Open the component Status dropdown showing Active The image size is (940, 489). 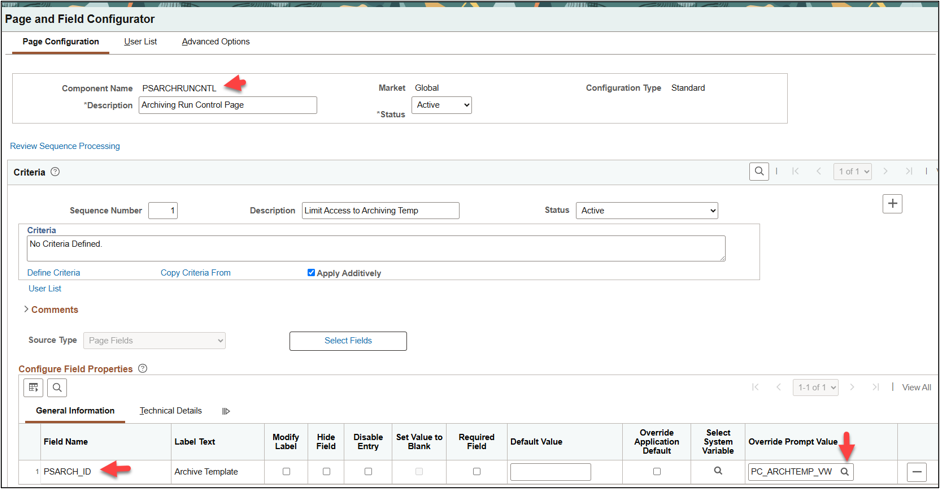[x=441, y=105]
